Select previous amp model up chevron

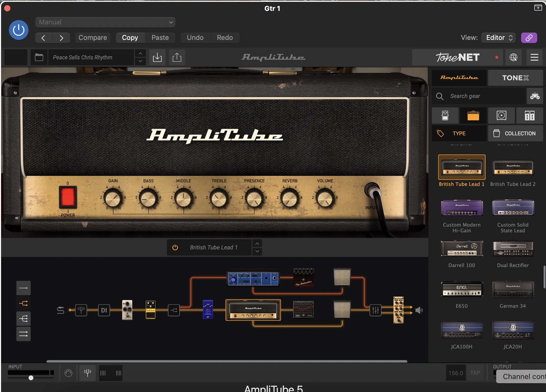coord(257,244)
